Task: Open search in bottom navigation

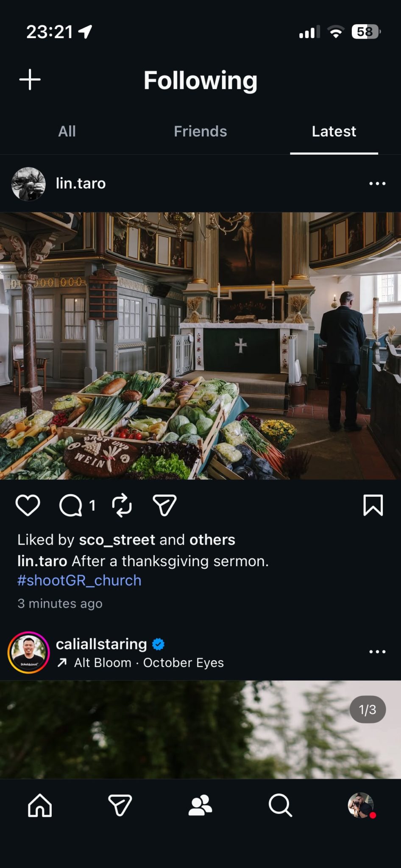Action: pos(280,805)
